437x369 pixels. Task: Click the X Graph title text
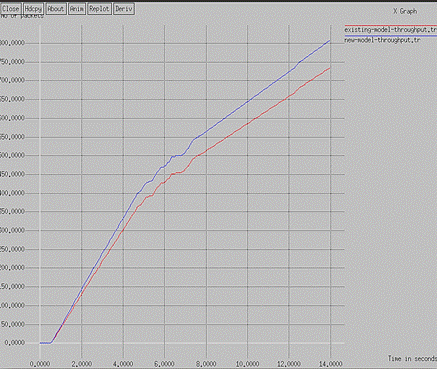[405, 11]
